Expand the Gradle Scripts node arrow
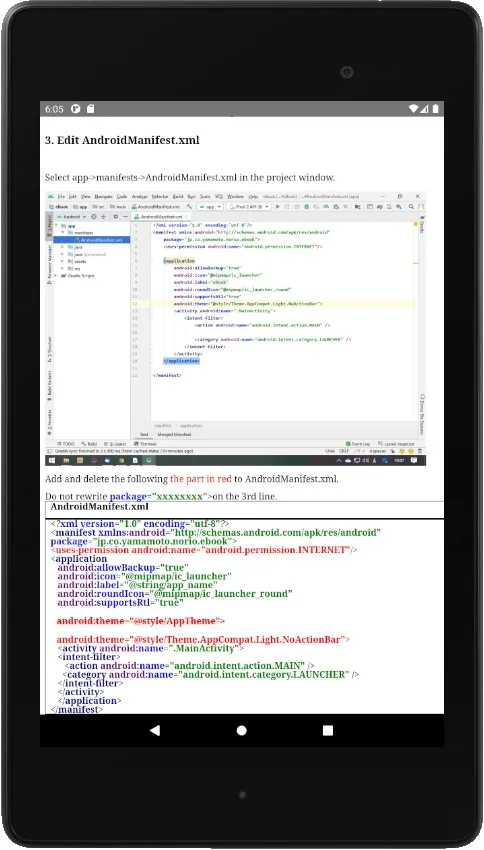The width and height of the screenshot is (484, 850). [56, 275]
